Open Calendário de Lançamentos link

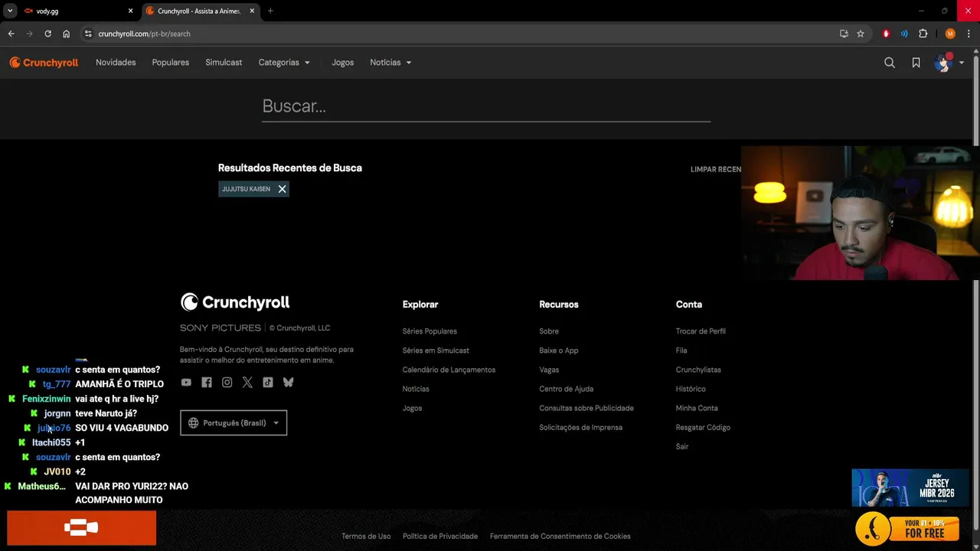point(449,370)
